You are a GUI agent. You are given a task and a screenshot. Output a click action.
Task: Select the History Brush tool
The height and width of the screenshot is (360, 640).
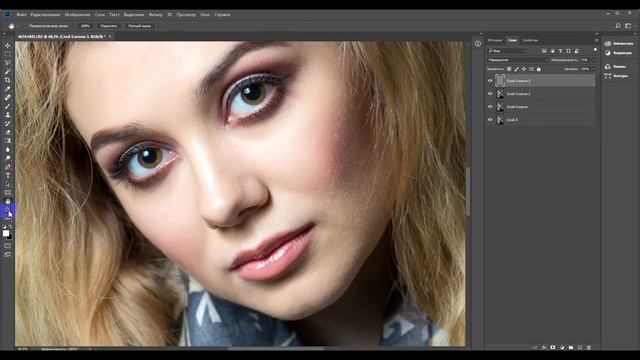[7, 123]
